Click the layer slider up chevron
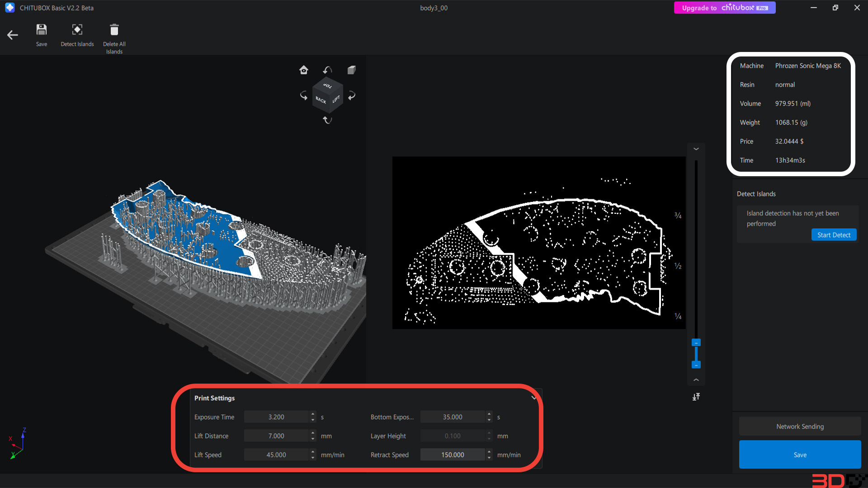The image size is (868, 488). (x=696, y=380)
